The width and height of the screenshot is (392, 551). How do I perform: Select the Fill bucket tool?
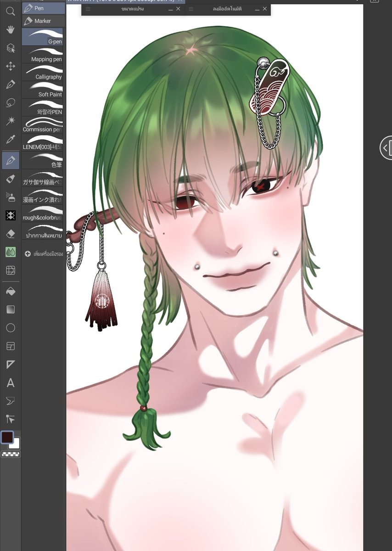pyautogui.click(x=10, y=291)
